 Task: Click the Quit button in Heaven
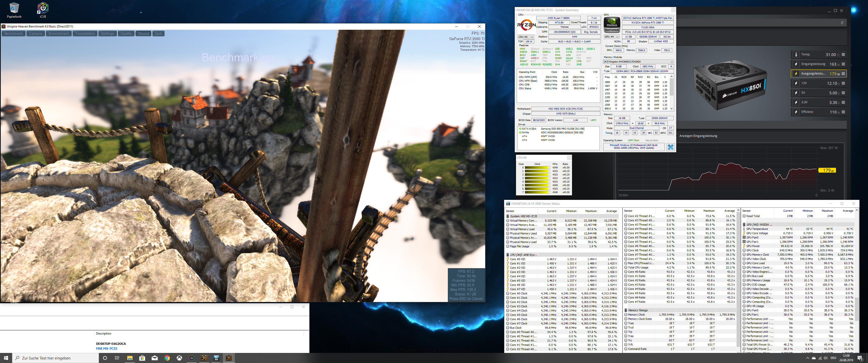pyautogui.click(x=158, y=34)
